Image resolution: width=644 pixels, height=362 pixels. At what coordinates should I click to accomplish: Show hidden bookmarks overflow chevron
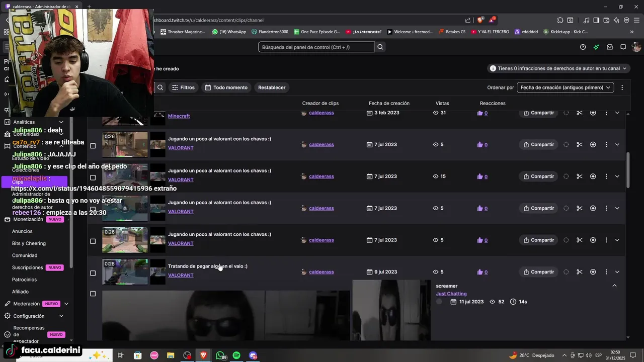click(x=632, y=32)
